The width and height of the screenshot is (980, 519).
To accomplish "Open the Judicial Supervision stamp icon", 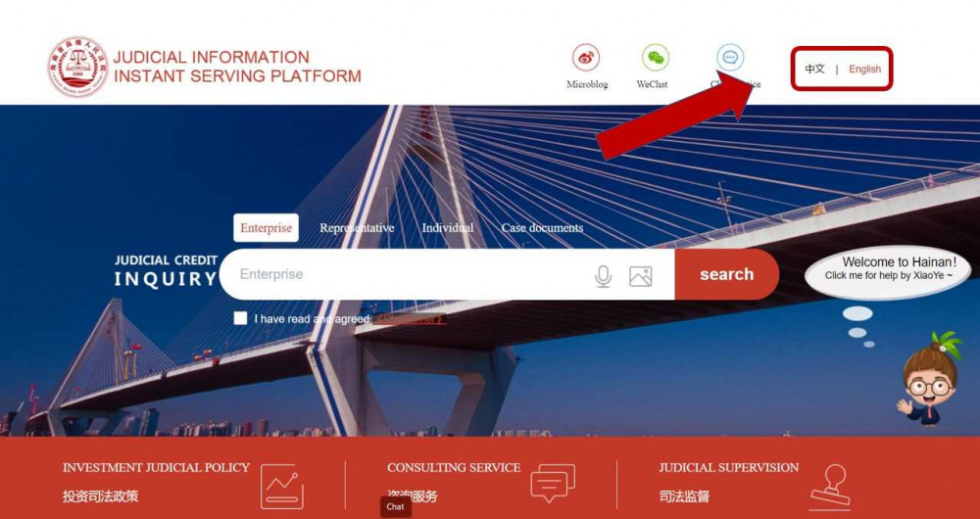I will 831,488.
